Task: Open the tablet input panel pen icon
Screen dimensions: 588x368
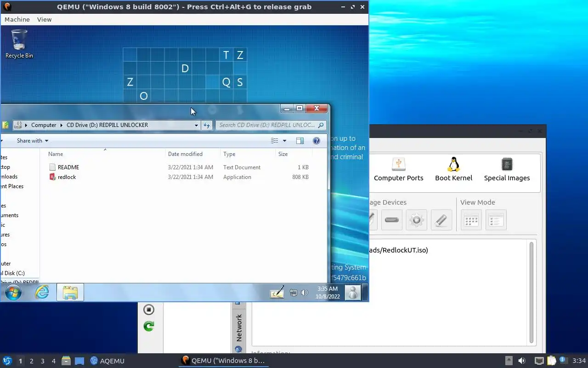Action: (277, 293)
